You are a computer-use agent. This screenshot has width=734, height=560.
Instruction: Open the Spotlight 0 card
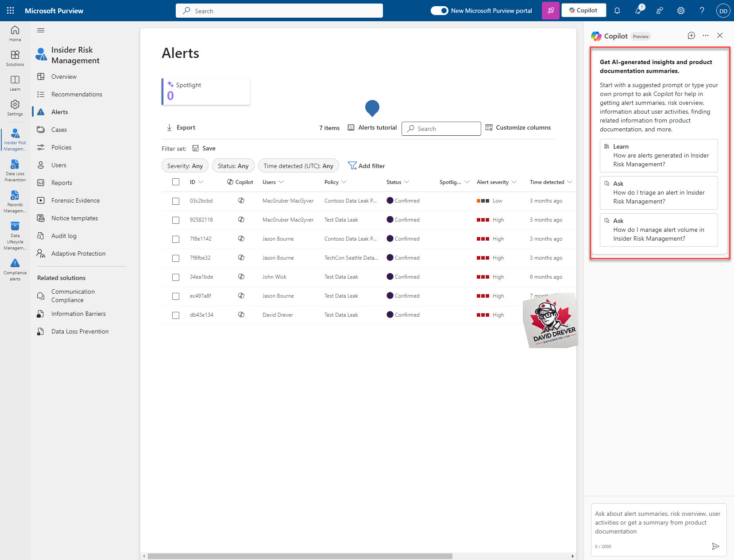(x=206, y=92)
